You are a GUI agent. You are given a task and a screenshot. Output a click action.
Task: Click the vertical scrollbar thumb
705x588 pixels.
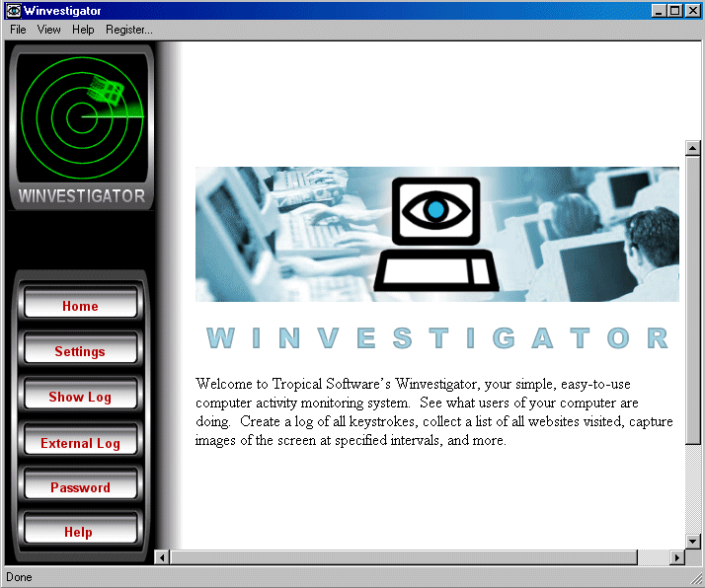coord(692,300)
